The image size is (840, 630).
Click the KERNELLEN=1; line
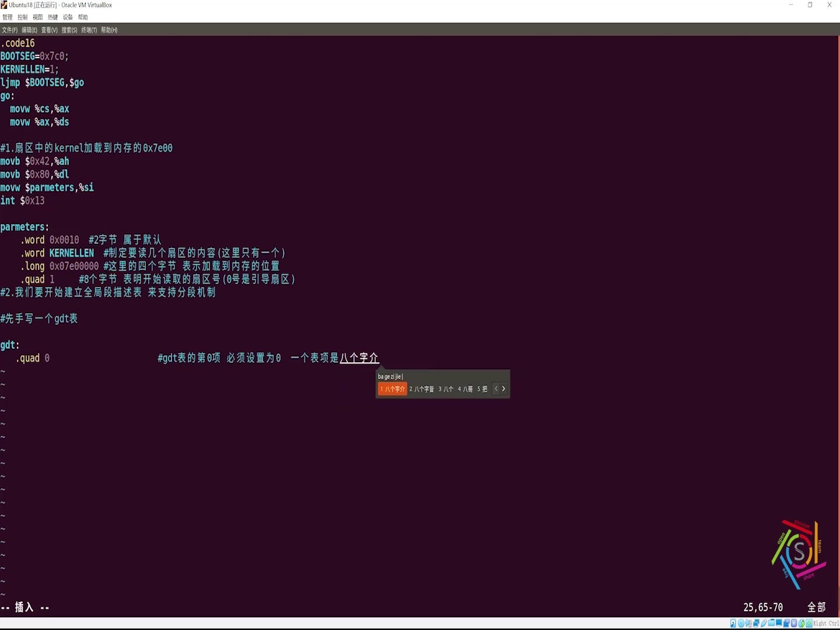tap(29, 69)
